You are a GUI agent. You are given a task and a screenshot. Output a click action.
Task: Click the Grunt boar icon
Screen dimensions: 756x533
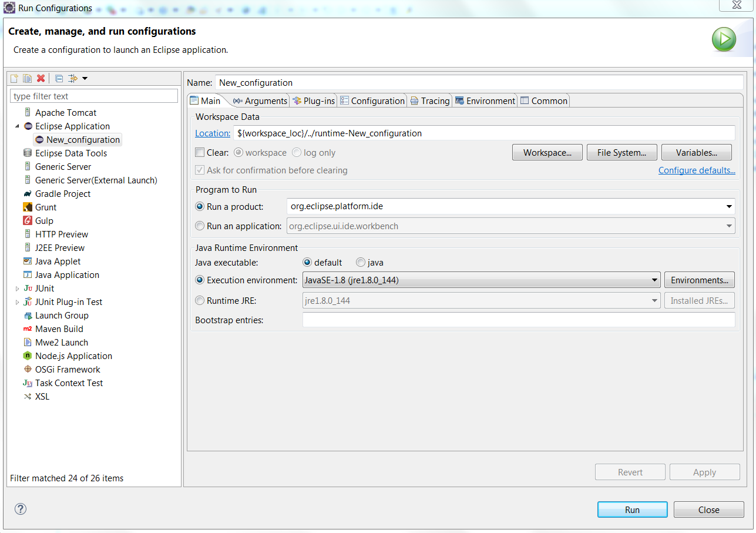pyautogui.click(x=28, y=207)
